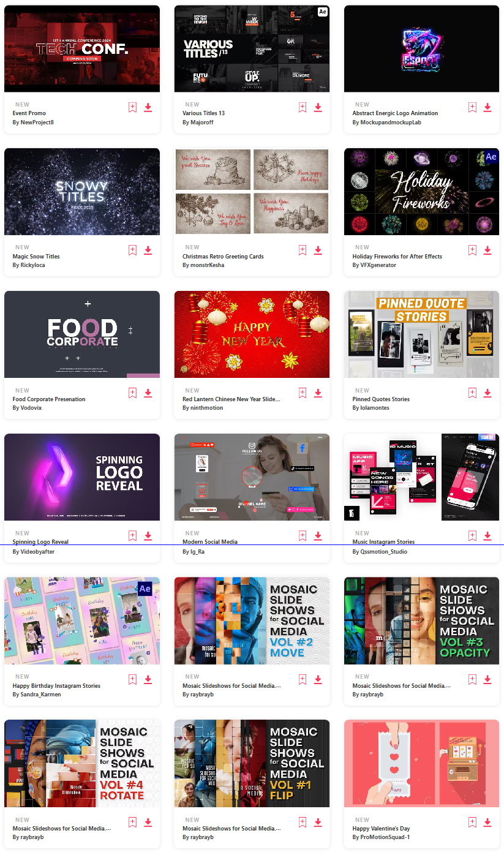Bookmark Happy Valentine's Day item

(x=472, y=823)
